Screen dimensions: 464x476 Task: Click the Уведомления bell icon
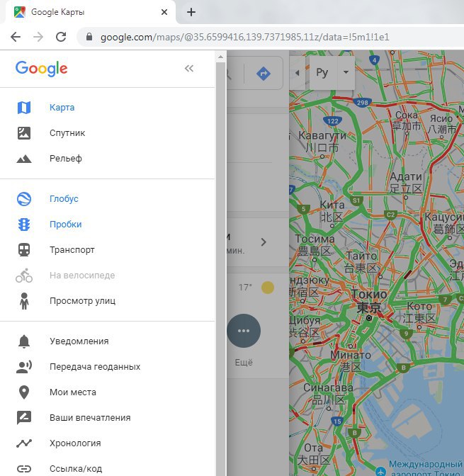pyautogui.click(x=24, y=341)
